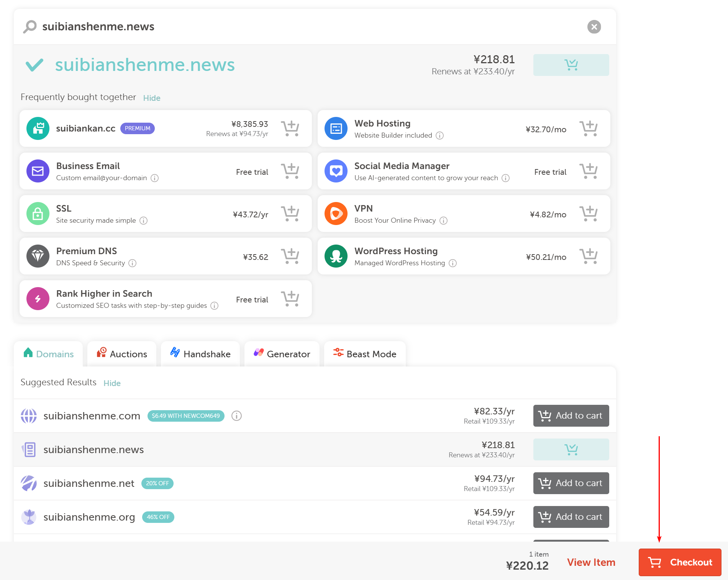728x580 pixels.
Task: Add Web Hosting to cart
Action: point(588,128)
